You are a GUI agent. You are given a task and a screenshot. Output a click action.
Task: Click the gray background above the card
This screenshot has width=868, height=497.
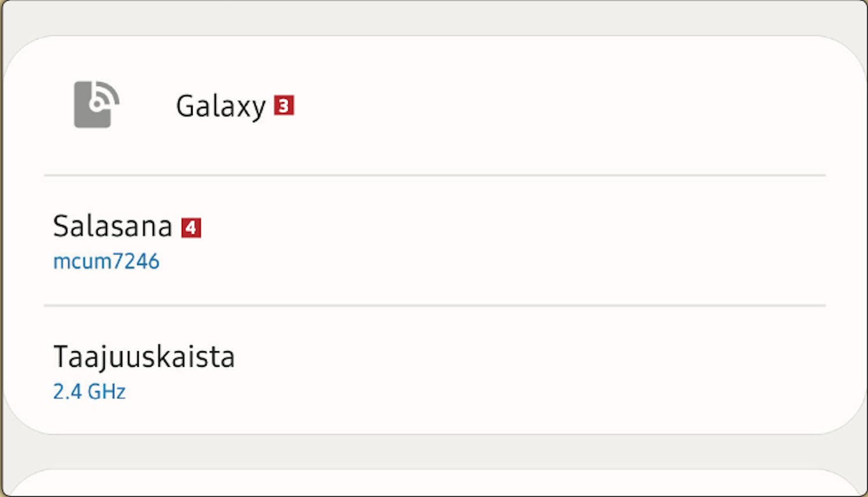[434, 17]
